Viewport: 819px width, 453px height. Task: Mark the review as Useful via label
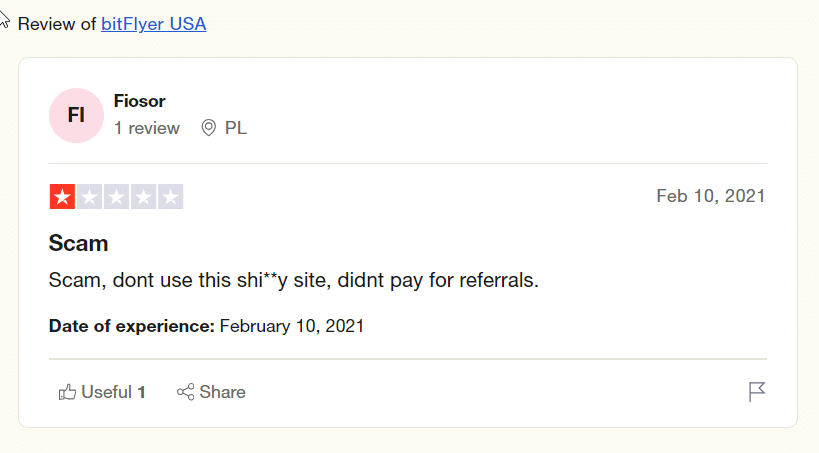point(107,392)
